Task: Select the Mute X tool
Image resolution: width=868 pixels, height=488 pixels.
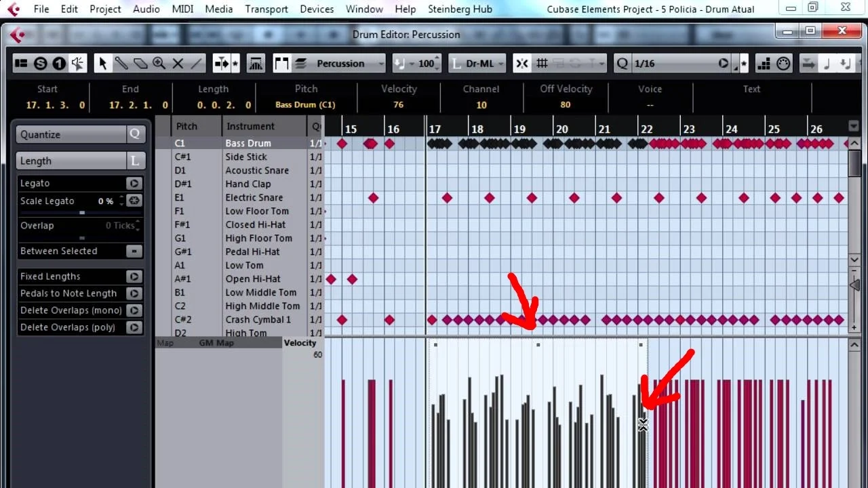Action: (x=178, y=64)
